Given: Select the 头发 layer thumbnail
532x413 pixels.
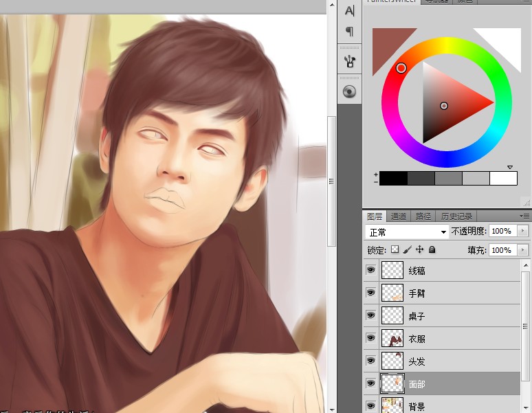Looking at the screenshot, I should point(392,361).
